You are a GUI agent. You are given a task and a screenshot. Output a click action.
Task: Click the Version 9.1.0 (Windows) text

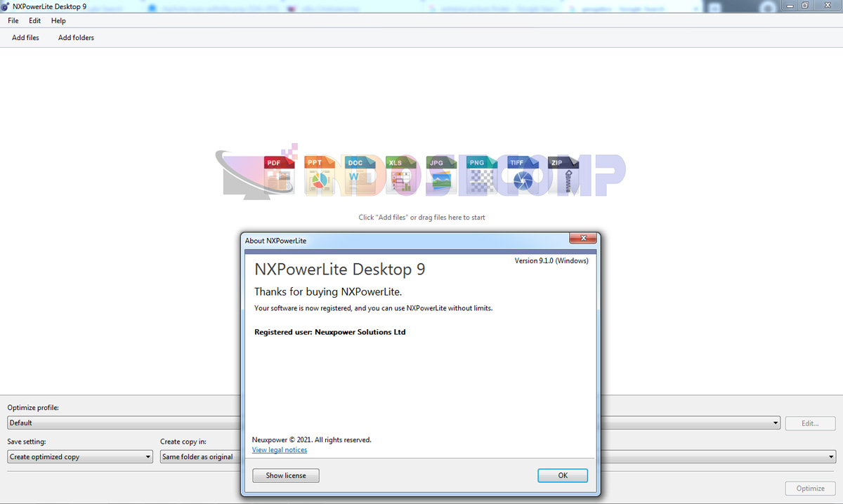[x=551, y=260]
